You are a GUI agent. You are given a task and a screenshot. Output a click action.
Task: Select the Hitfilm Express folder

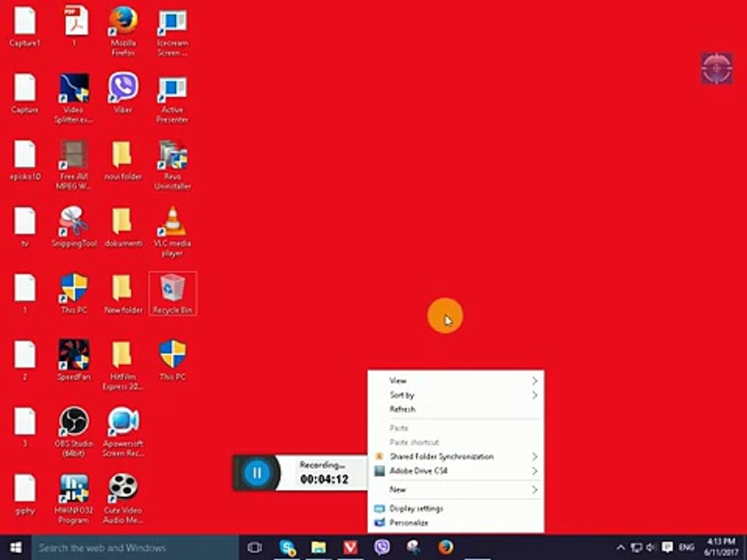tap(123, 366)
